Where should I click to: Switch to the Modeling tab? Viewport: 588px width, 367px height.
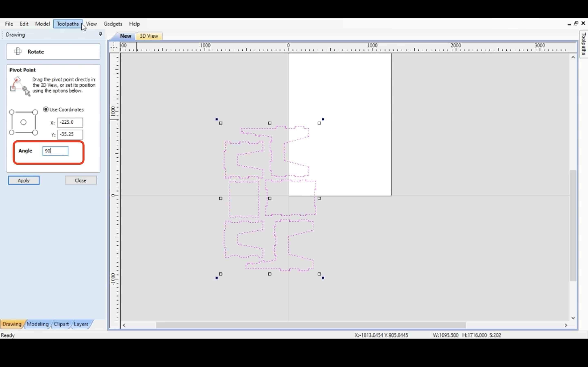coord(37,324)
